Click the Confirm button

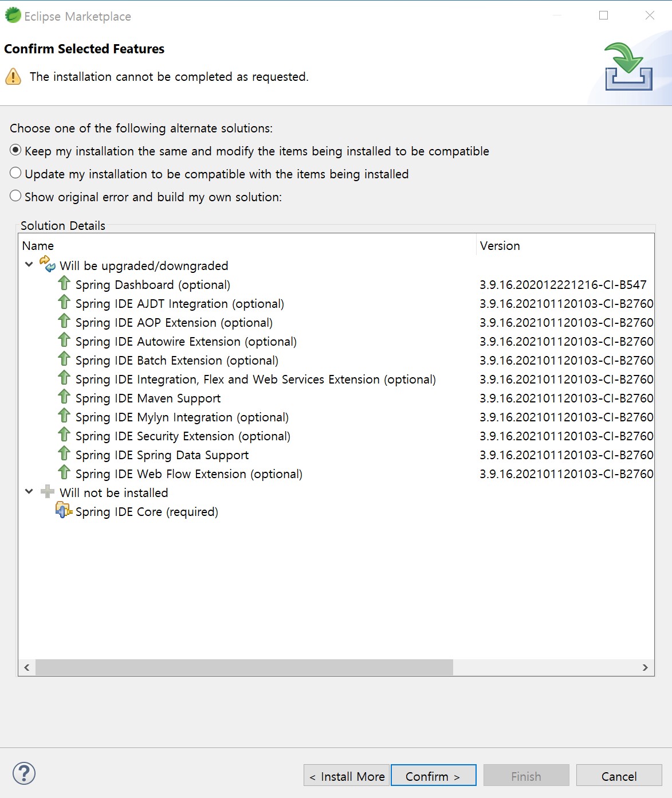click(434, 776)
